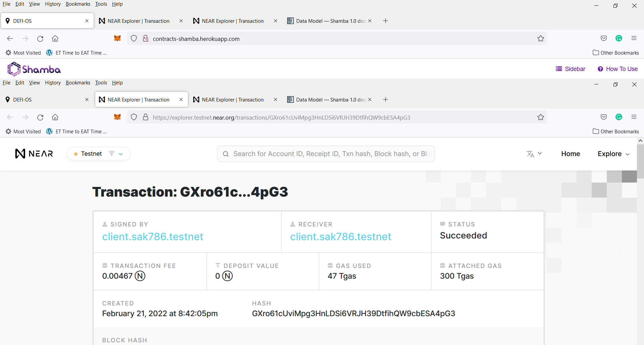Reload the NEAR Explorer transaction page
Viewport: 644px width, 345px height.
click(x=40, y=117)
